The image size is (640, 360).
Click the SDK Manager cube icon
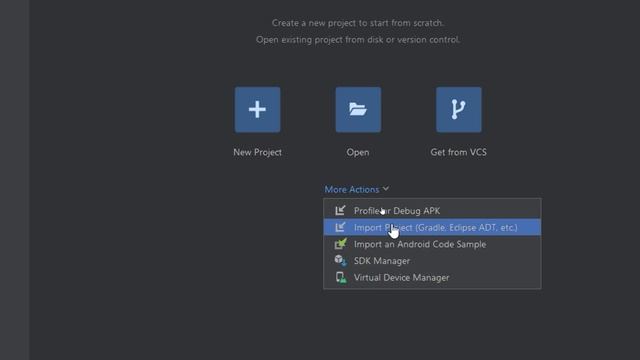(340, 260)
